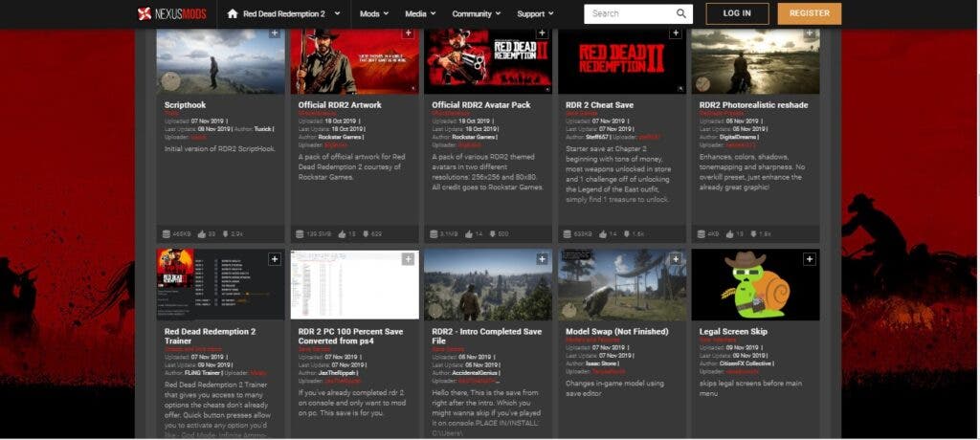Open the Official RDR2 Avatar Pack title

(481, 105)
